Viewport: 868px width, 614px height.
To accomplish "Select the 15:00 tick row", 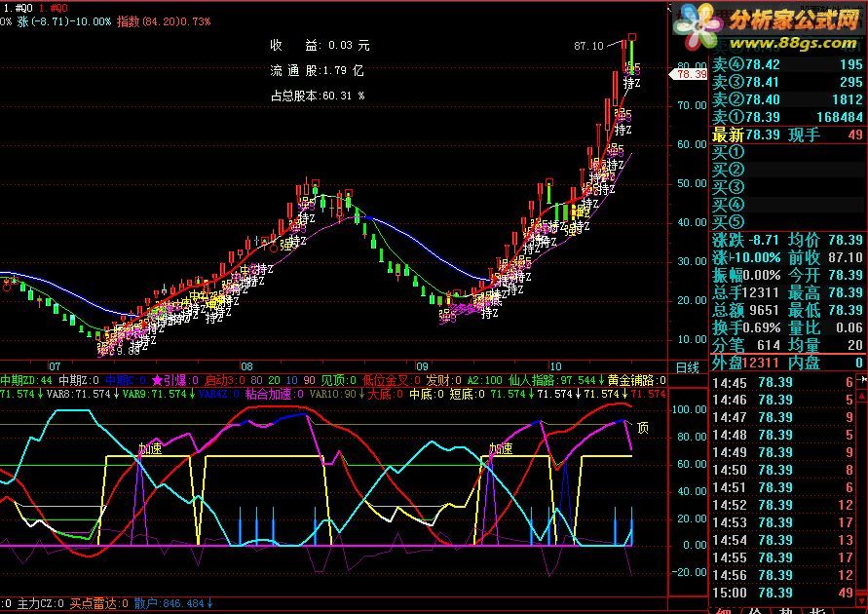I will tap(782, 593).
